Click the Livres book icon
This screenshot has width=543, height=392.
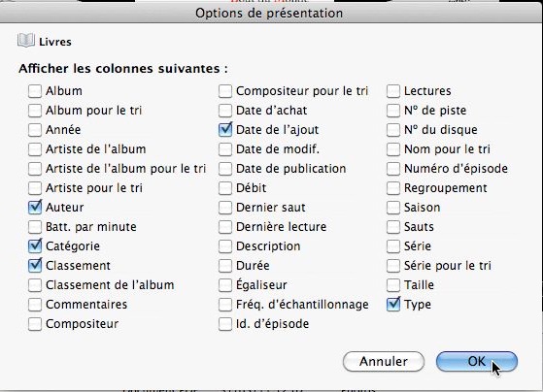[26, 41]
